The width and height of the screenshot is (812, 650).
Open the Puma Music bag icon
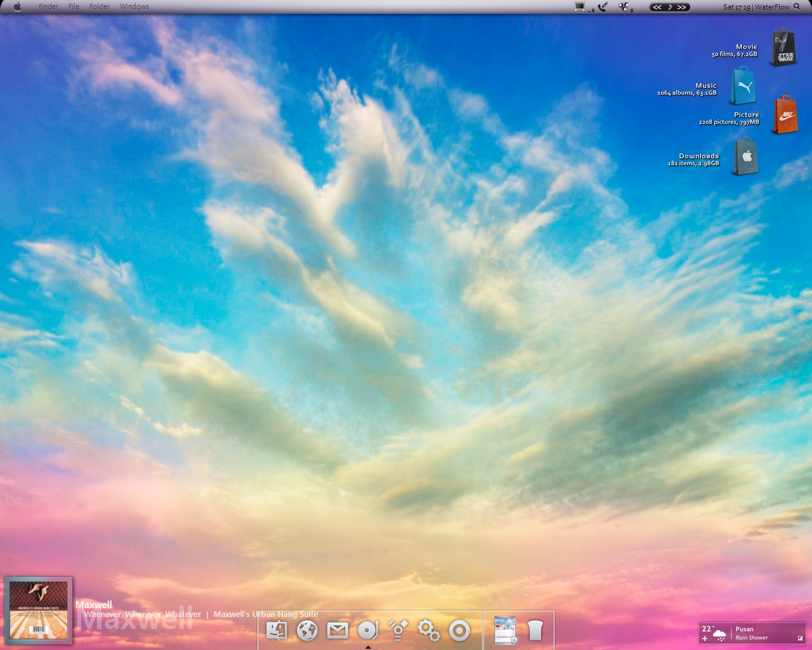(x=743, y=86)
